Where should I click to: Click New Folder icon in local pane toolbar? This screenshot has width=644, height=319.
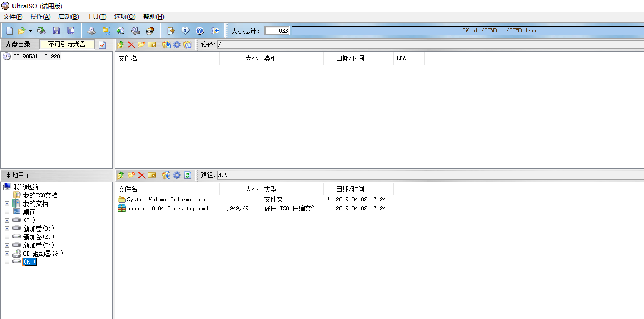coord(131,175)
